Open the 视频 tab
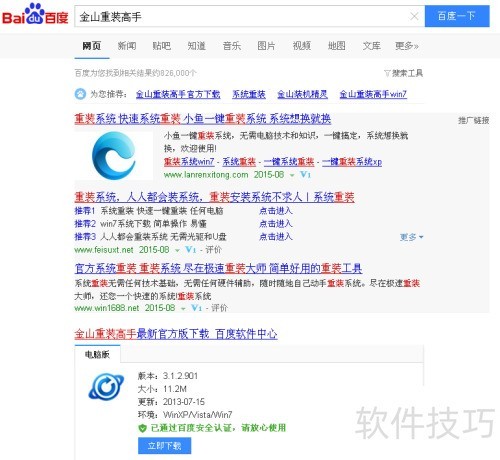 (302, 46)
